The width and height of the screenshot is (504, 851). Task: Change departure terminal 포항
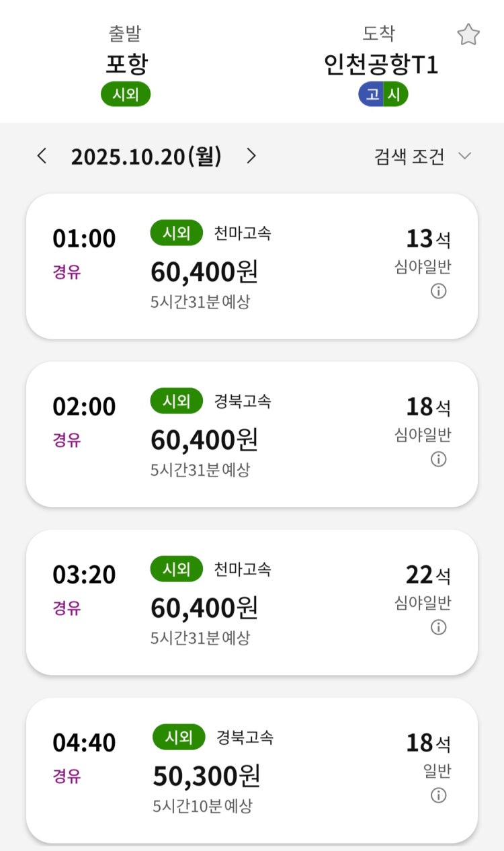pos(126,64)
